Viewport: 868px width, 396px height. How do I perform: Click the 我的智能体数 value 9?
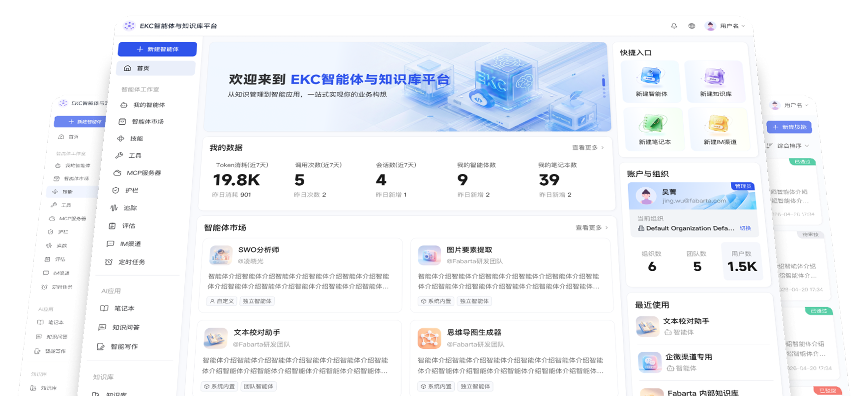[x=463, y=180]
